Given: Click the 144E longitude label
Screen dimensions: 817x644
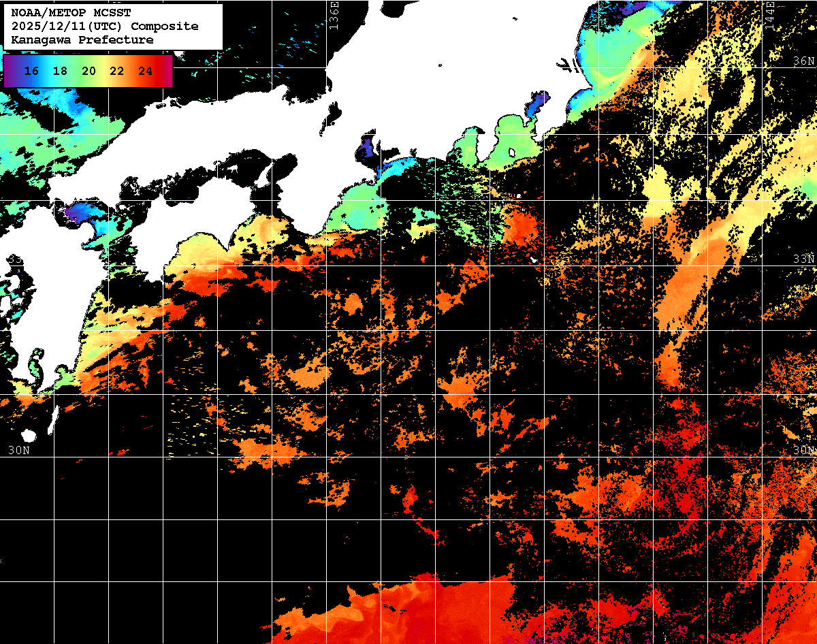Looking at the screenshot, I should coord(770,12).
